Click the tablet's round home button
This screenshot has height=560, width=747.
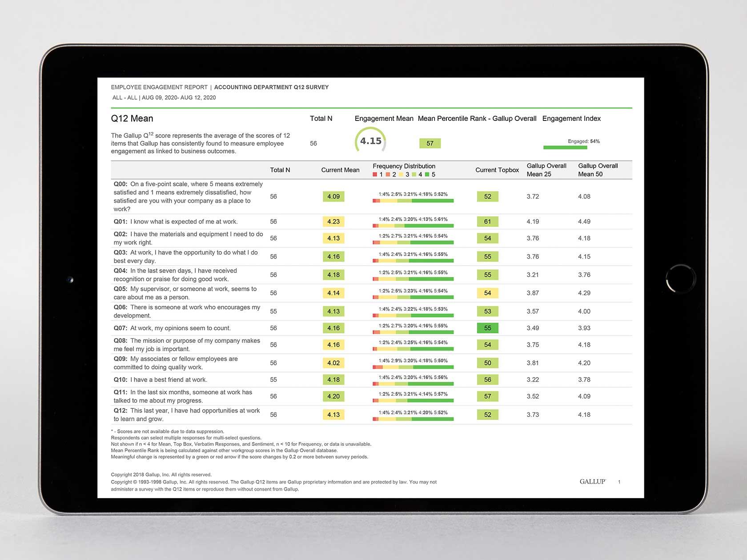pyautogui.click(x=680, y=279)
